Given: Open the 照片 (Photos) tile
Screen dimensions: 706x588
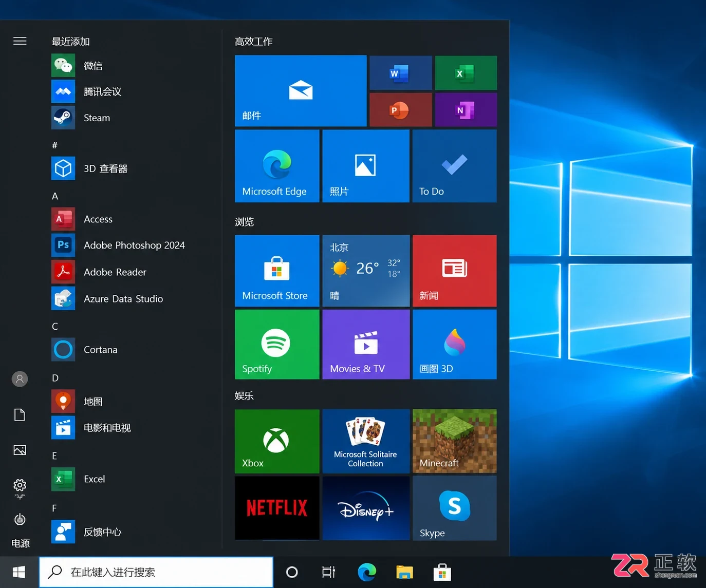Looking at the screenshot, I should (x=366, y=166).
